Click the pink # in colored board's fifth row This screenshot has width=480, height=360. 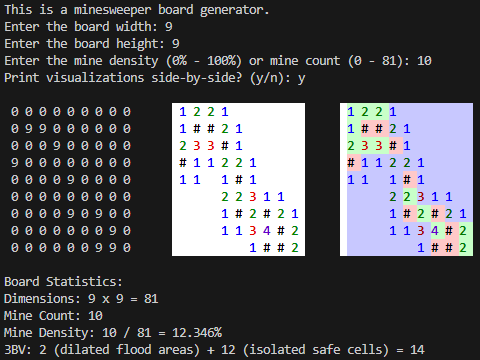point(407,180)
